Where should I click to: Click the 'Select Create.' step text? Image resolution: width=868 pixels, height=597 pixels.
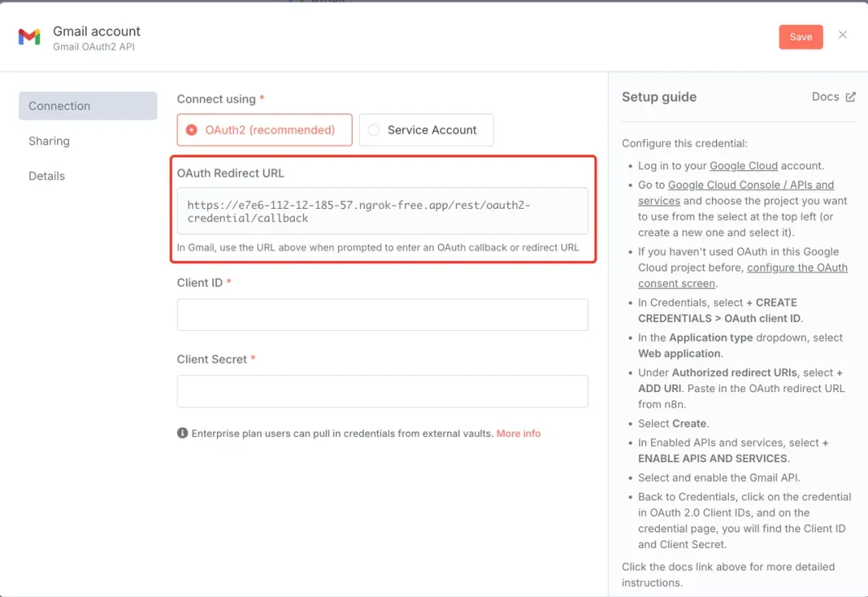click(x=674, y=423)
